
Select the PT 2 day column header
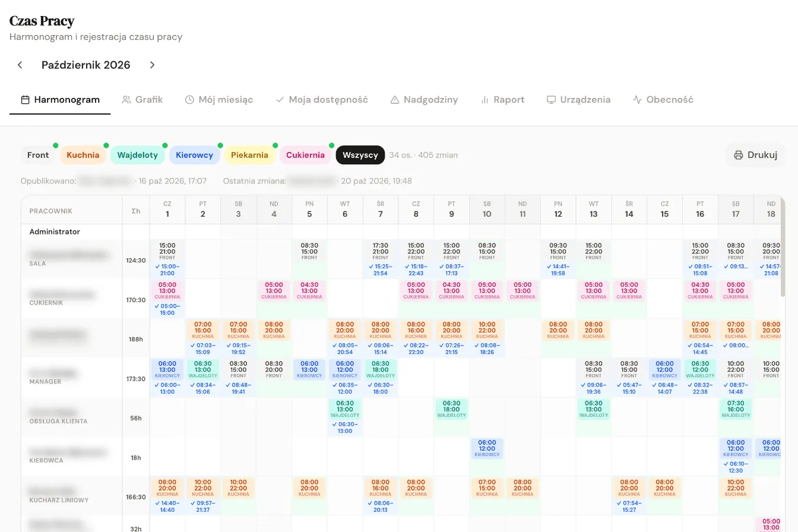pos(203,209)
